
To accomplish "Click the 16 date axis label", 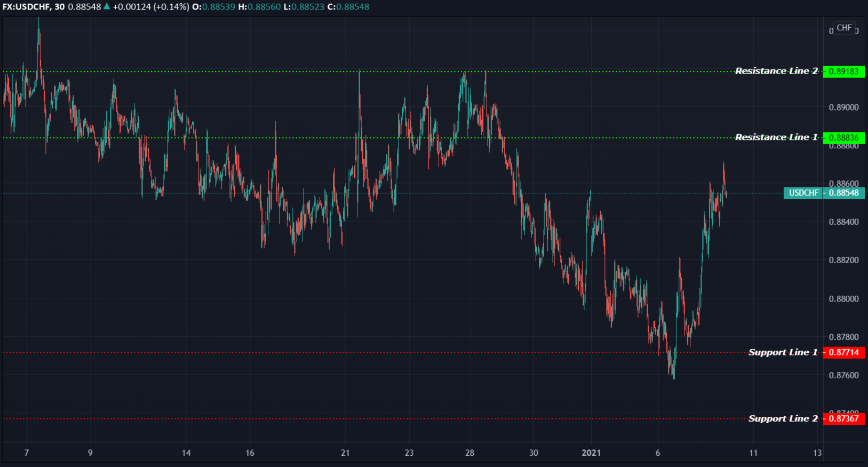I will pyautogui.click(x=250, y=453).
